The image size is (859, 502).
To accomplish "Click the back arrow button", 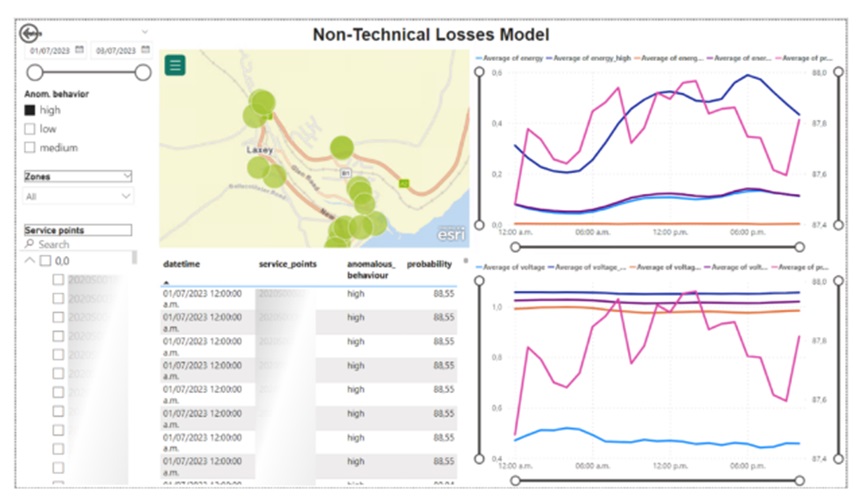I will 29,33.
